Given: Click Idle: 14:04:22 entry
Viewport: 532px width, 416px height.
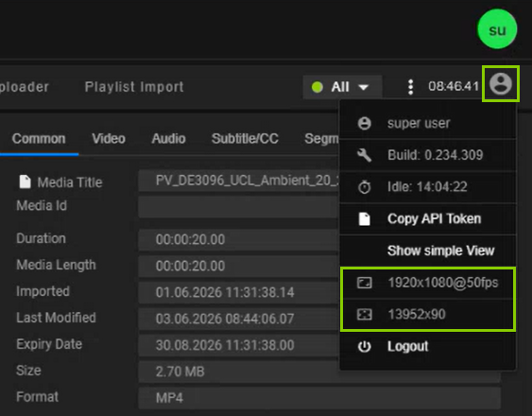Looking at the screenshot, I should (x=428, y=187).
